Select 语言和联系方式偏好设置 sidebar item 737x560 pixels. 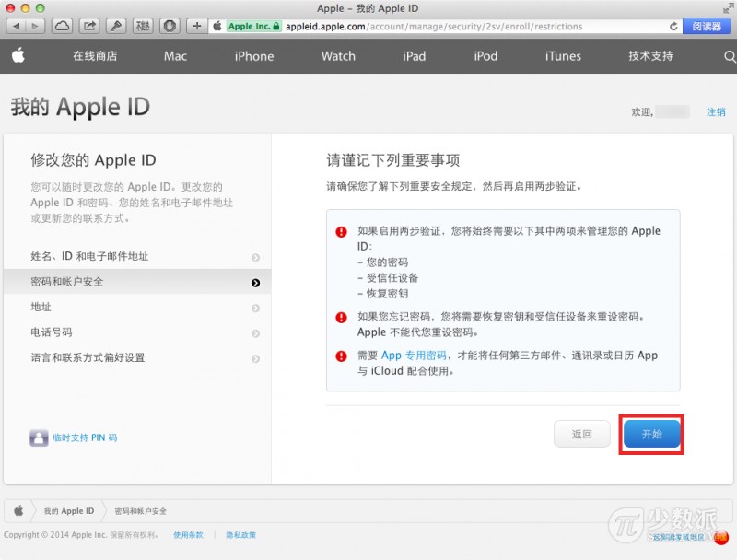coord(137,358)
